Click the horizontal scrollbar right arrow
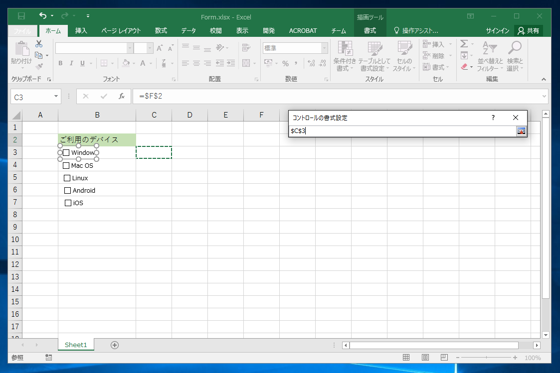 [x=537, y=345]
